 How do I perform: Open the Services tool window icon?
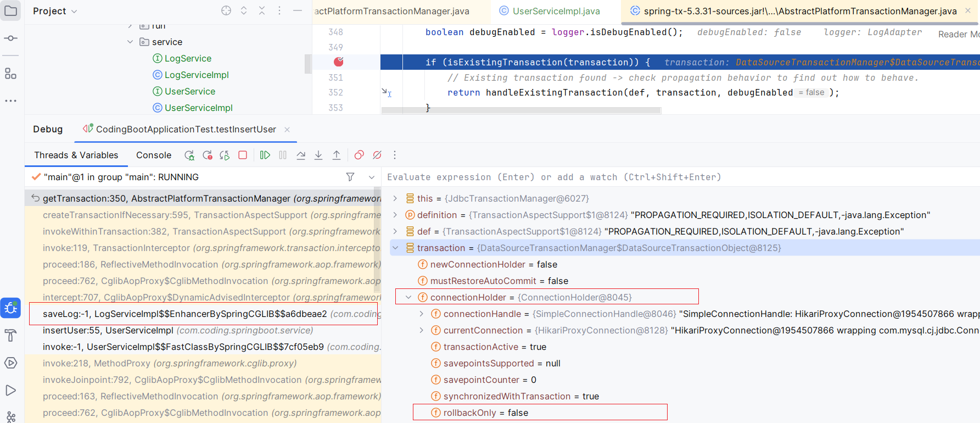pos(10,363)
